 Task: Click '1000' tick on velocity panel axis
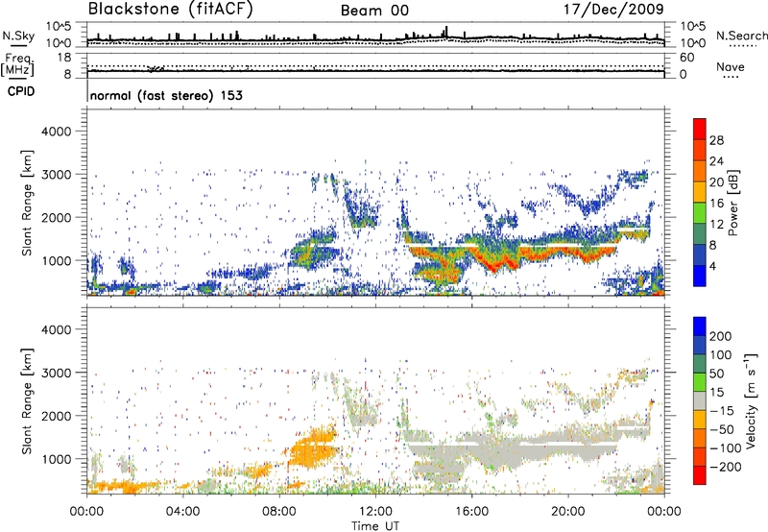57,459
